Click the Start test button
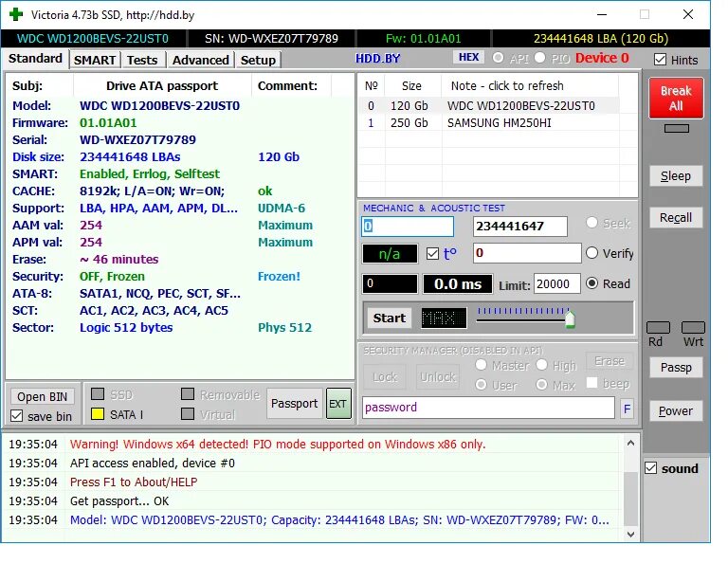The height and width of the screenshot is (582, 728). pos(389,318)
